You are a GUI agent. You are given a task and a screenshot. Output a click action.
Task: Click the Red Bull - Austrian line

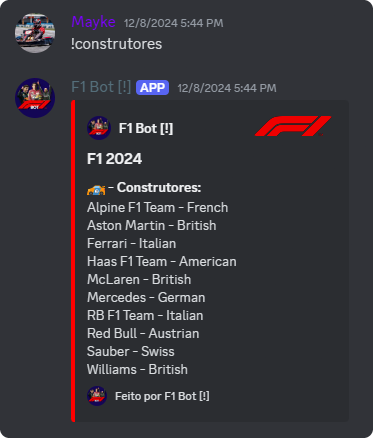tap(143, 333)
